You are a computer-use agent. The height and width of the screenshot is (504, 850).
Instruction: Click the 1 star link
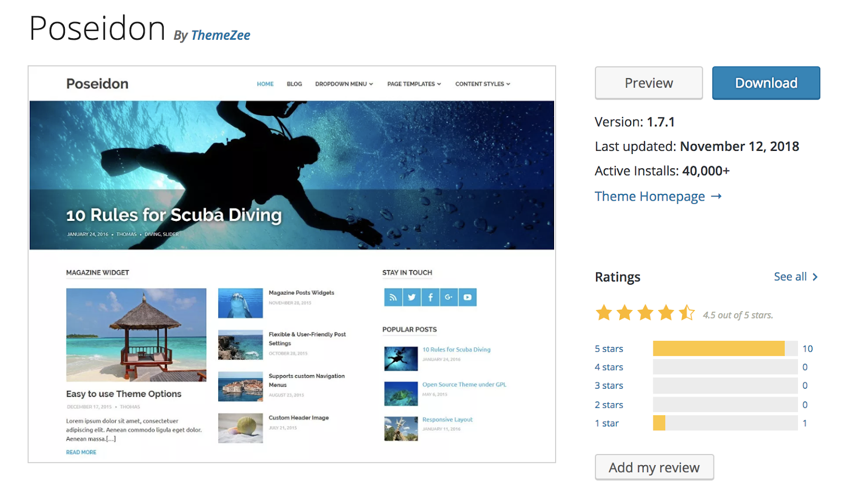point(607,423)
